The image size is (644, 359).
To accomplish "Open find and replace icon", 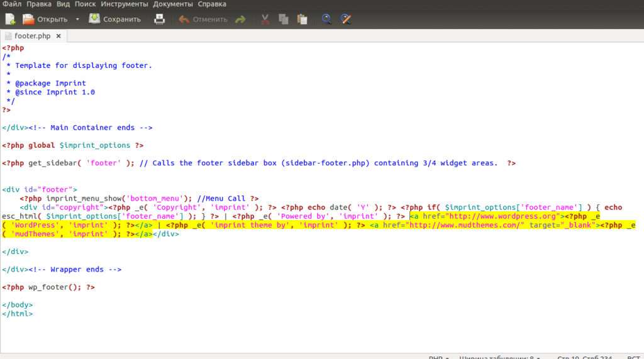I will 345,19.
